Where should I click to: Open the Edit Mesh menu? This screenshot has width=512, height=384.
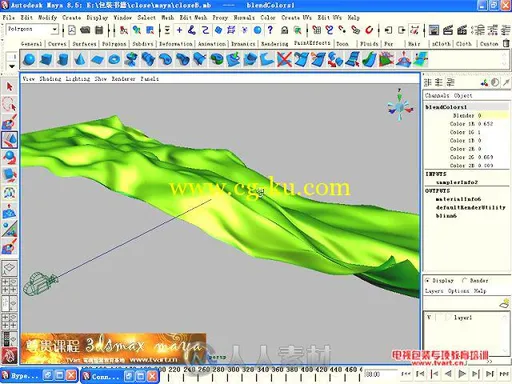[193, 17]
